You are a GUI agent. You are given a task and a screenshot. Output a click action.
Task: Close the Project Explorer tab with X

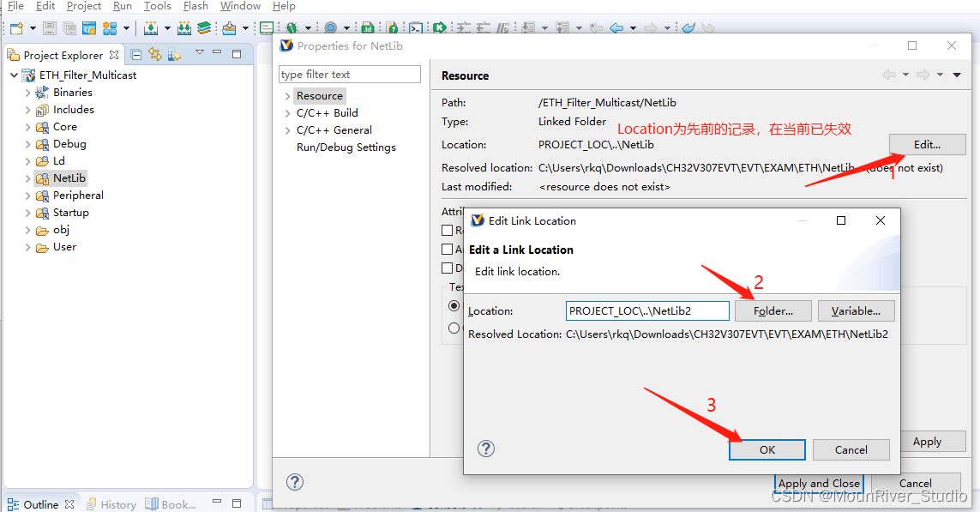[114, 55]
